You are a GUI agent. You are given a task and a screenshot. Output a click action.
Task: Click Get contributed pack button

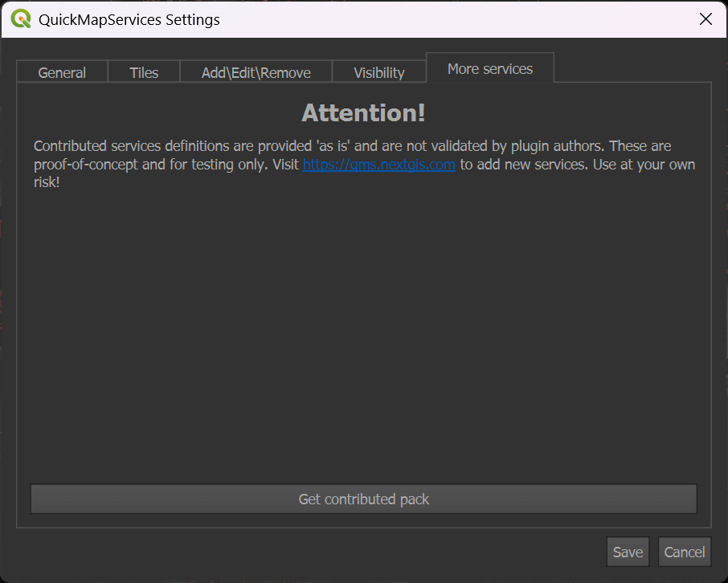point(364,499)
